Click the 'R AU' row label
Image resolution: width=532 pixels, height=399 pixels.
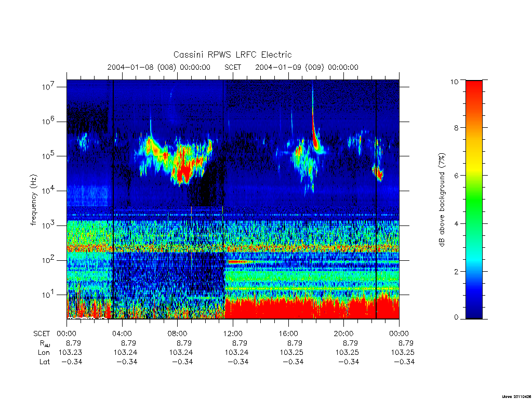[45, 344]
